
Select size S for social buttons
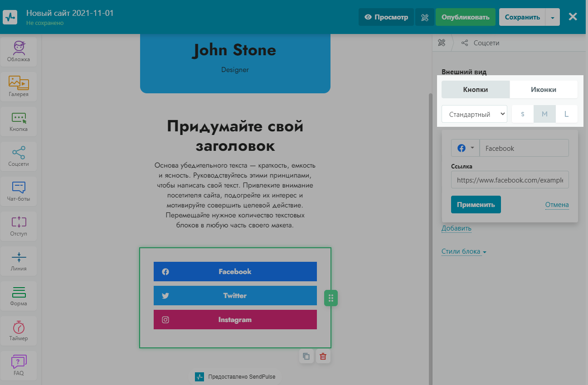tap(523, 114)
